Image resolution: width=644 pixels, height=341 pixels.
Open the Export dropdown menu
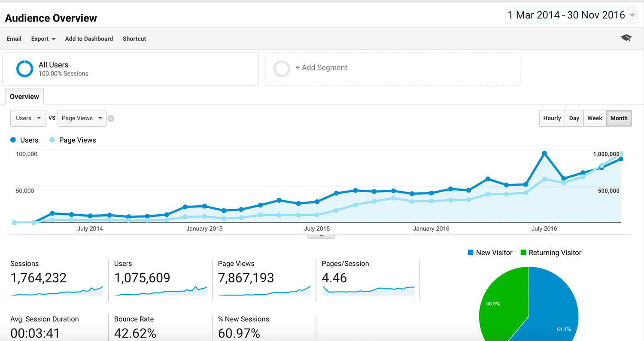[43, 39]
